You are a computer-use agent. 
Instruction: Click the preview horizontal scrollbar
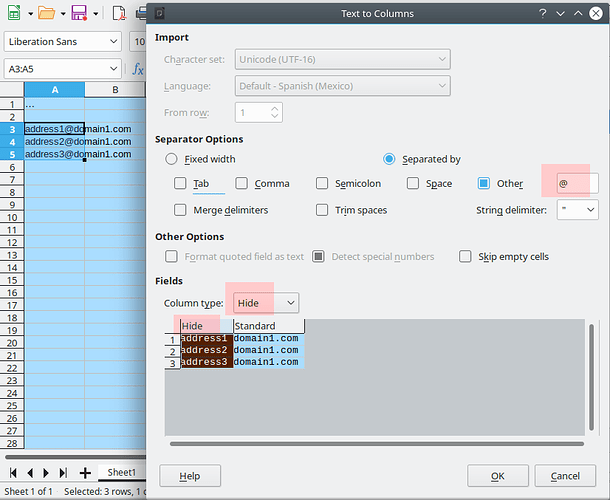click(x=377, y=444)
